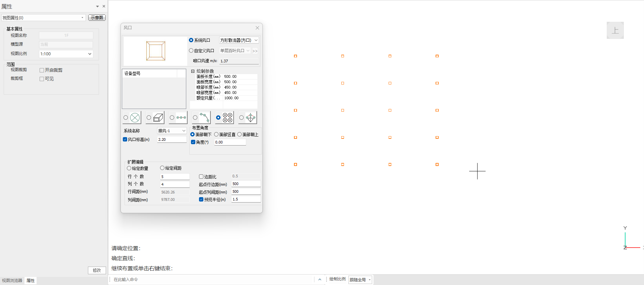Image resolution: width=644 pixels, height=285 pixels.
Task: Select the 自定义风口 radio button
Action: [191, 51]
